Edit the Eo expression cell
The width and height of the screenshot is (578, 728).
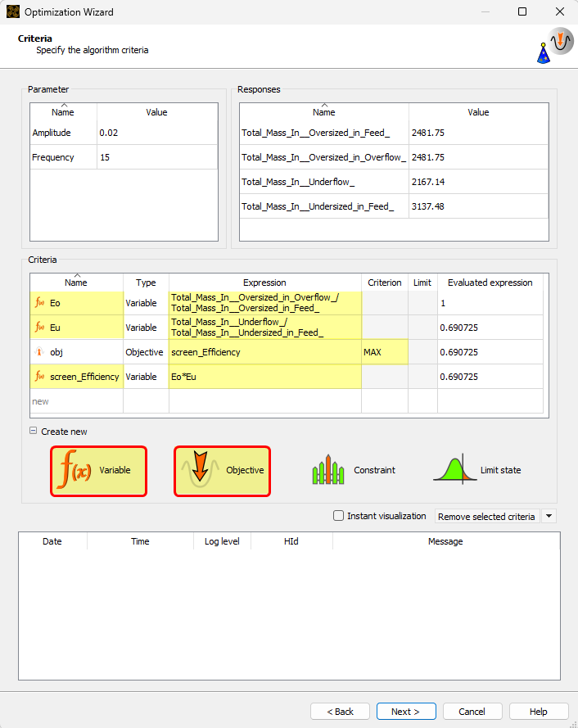[265, 303]
